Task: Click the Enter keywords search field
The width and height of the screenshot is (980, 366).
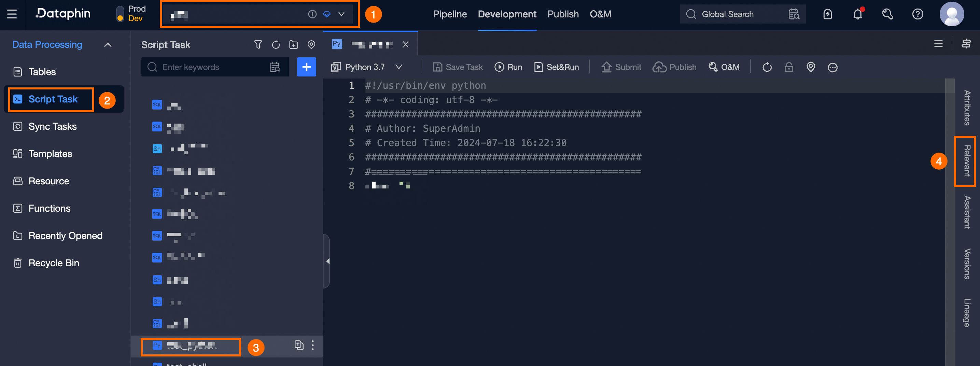Action: pos(215,67)
